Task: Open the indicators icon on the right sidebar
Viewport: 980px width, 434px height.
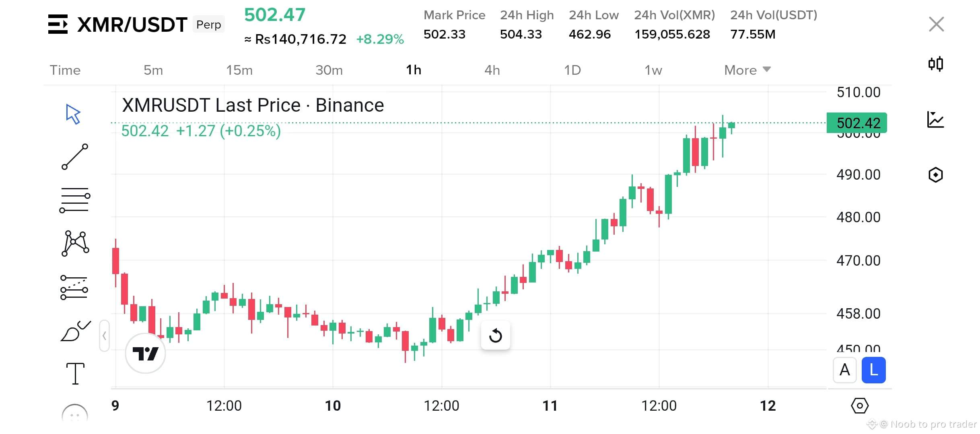Action: tap(935, 119)
